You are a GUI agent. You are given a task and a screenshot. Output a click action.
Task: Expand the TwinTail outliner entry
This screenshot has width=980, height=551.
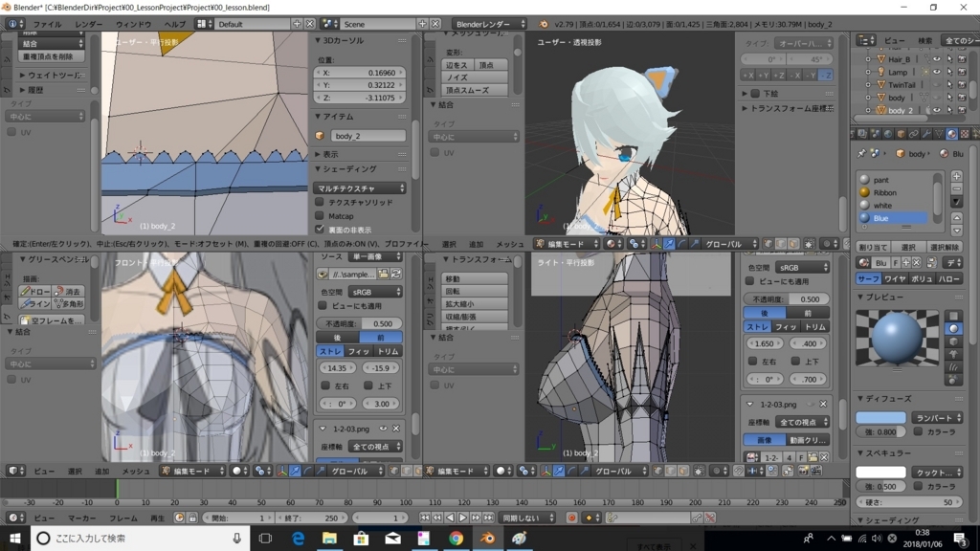868,85
